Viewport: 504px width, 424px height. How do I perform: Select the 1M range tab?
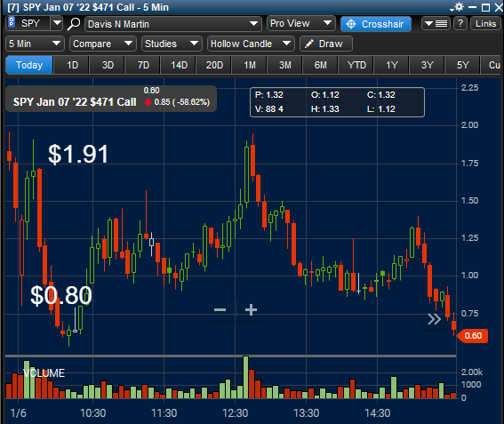click(x=250, y=65)
